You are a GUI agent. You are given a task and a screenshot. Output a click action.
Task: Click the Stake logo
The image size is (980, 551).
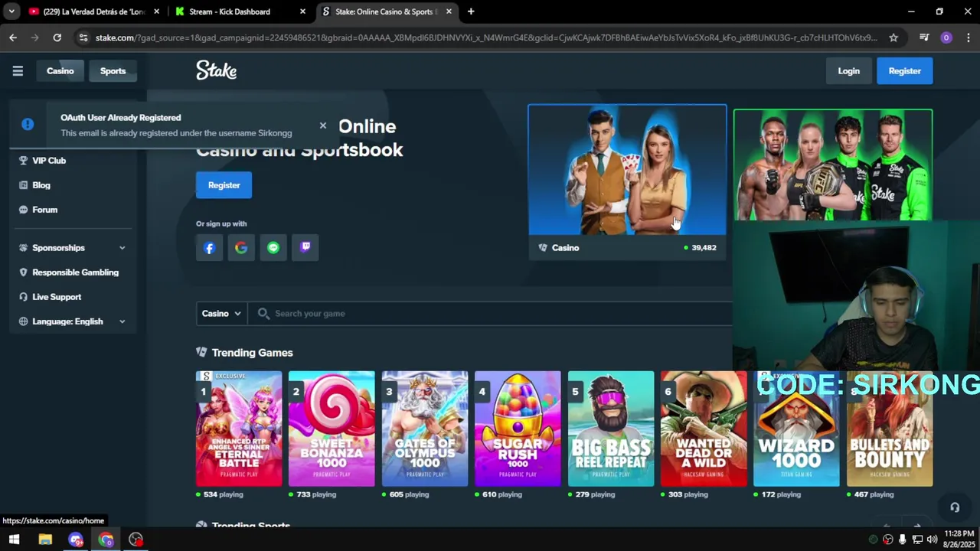pos(216,70)
